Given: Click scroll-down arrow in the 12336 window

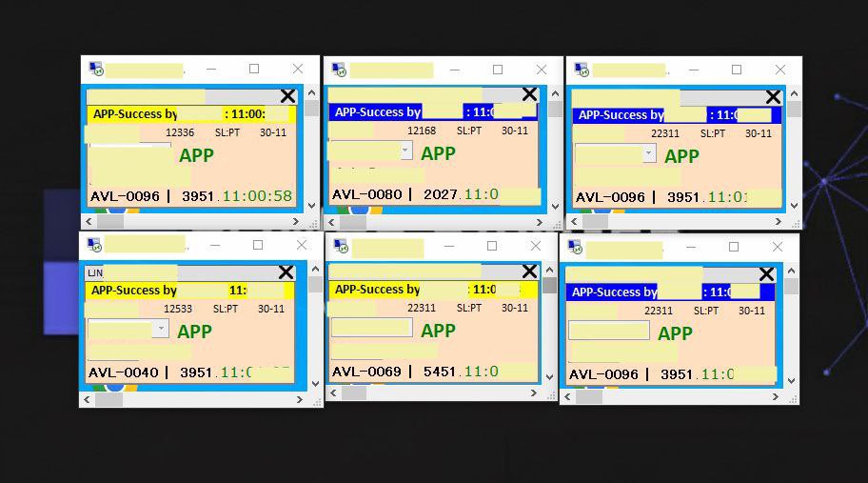Looking at the screenshot, I should coord(311,206).
